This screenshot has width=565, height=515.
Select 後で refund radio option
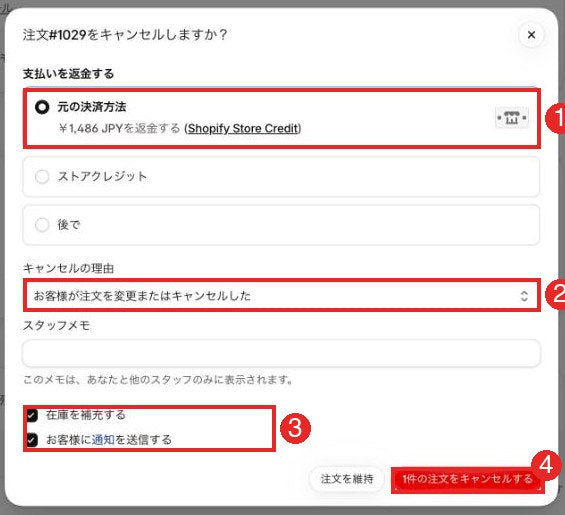point(42,225)
